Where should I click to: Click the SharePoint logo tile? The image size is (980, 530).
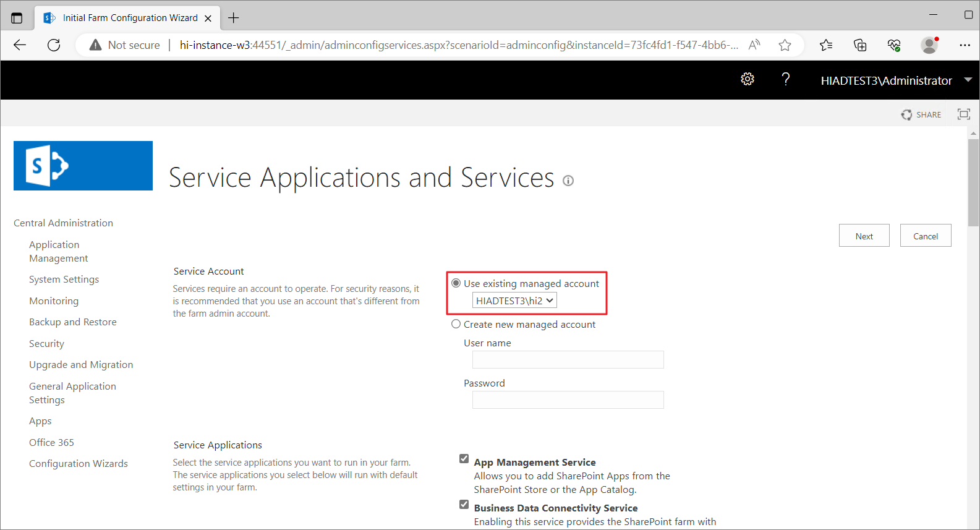pyautogui.click(x=83, y=166)
